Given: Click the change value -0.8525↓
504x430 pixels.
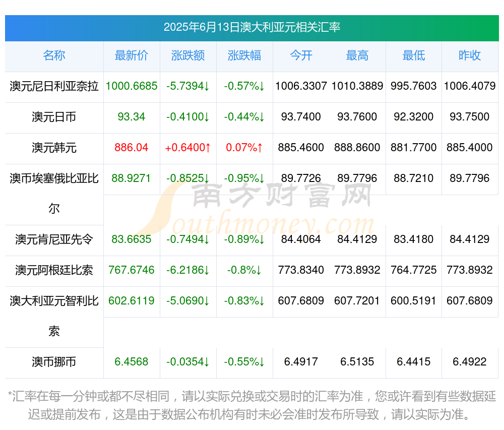Looking at the screenshot, I should tap(188, 178).
